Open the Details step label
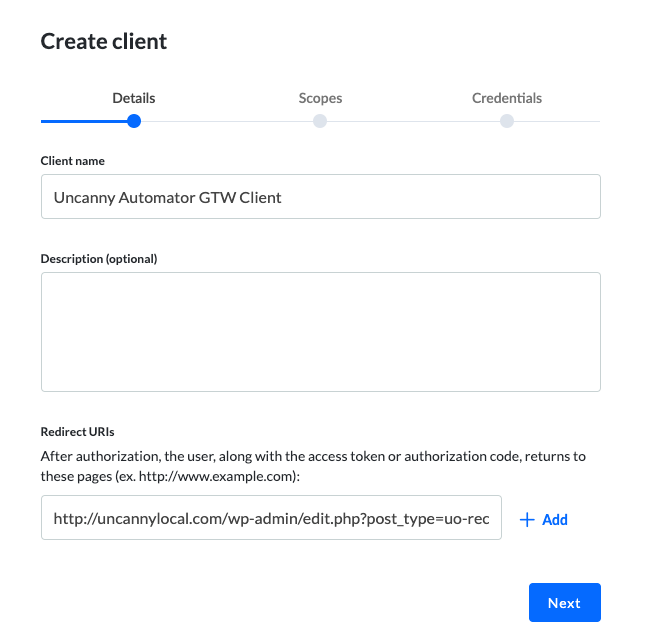The height and width of the screenshot is (642, 652). tap(134, 98)
